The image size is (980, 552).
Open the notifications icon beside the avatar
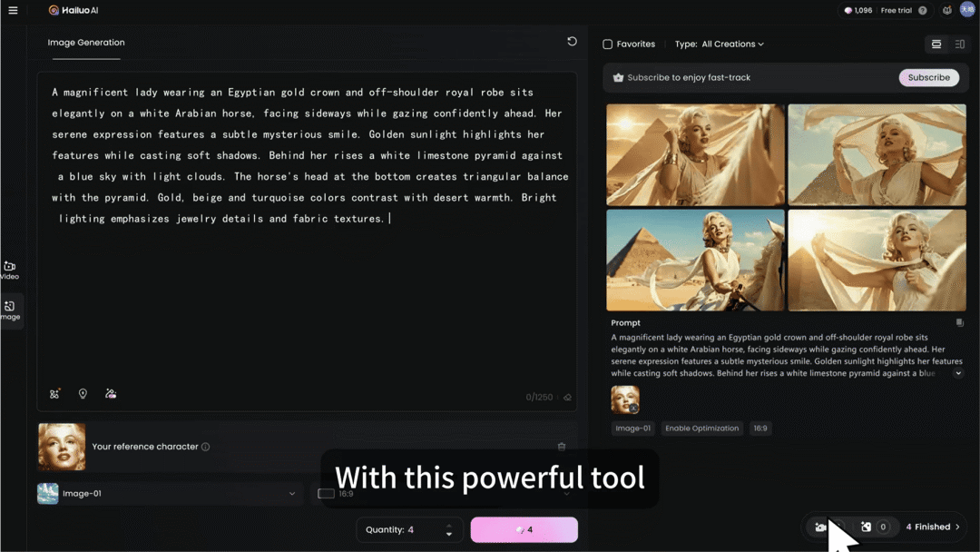[x=946, y=10]
